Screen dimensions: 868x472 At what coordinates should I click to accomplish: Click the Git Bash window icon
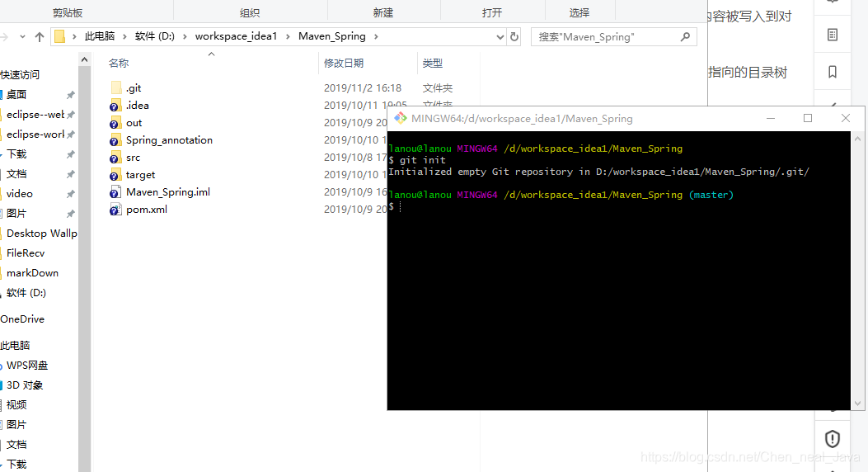click(x=401, y=118)
